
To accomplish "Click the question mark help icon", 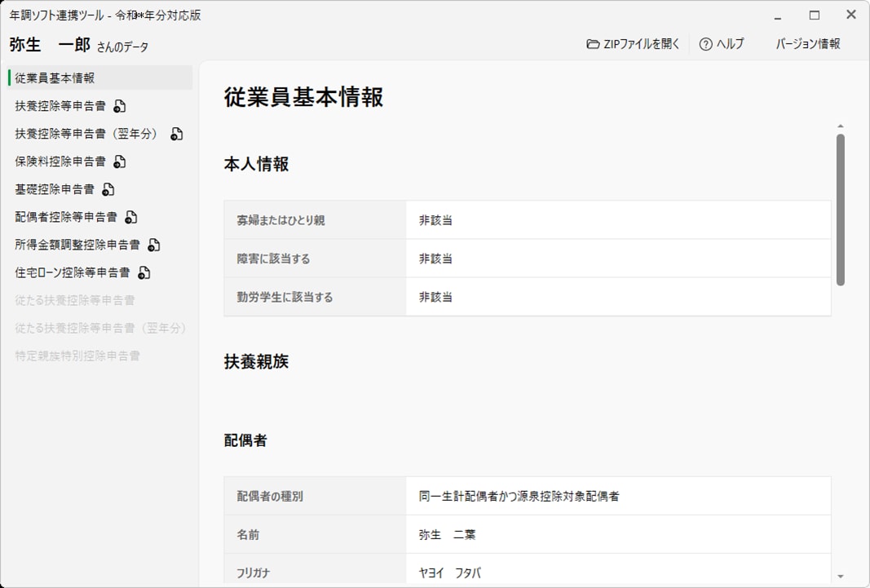I will coord(706,44).
